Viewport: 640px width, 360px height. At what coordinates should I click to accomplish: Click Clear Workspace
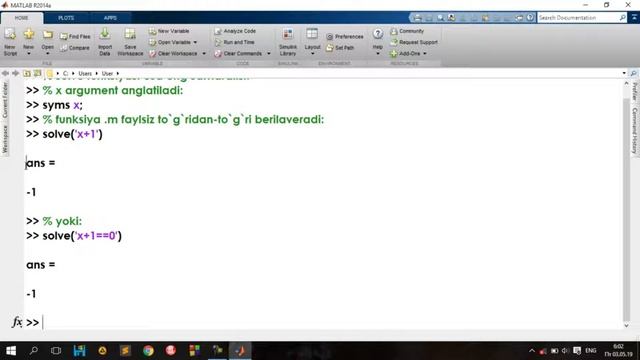coord(173,53)
